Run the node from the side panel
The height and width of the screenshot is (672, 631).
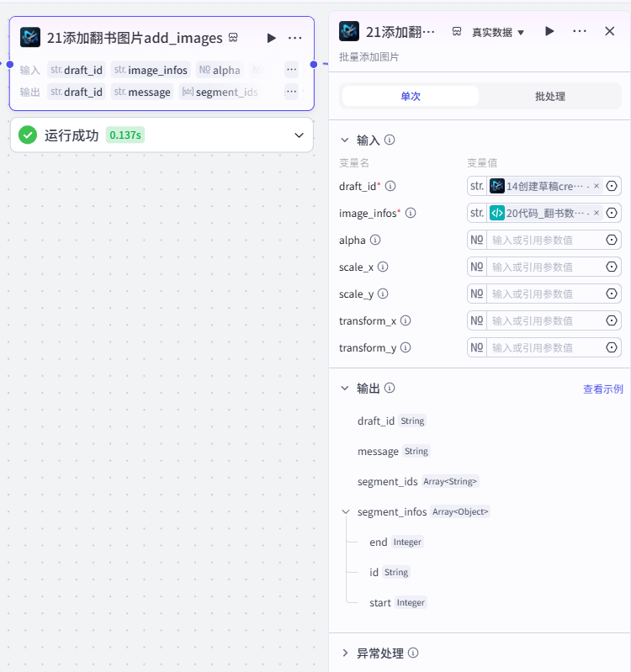(x=549, y=31)
